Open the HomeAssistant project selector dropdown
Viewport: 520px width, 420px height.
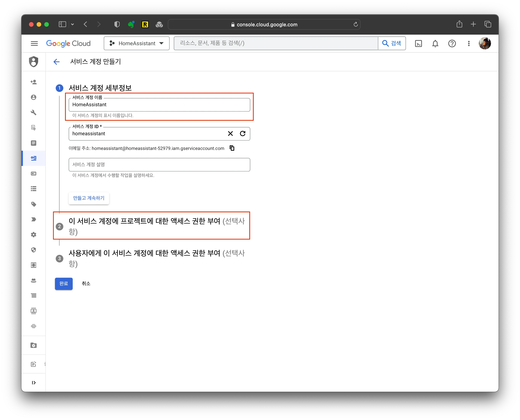136,43
